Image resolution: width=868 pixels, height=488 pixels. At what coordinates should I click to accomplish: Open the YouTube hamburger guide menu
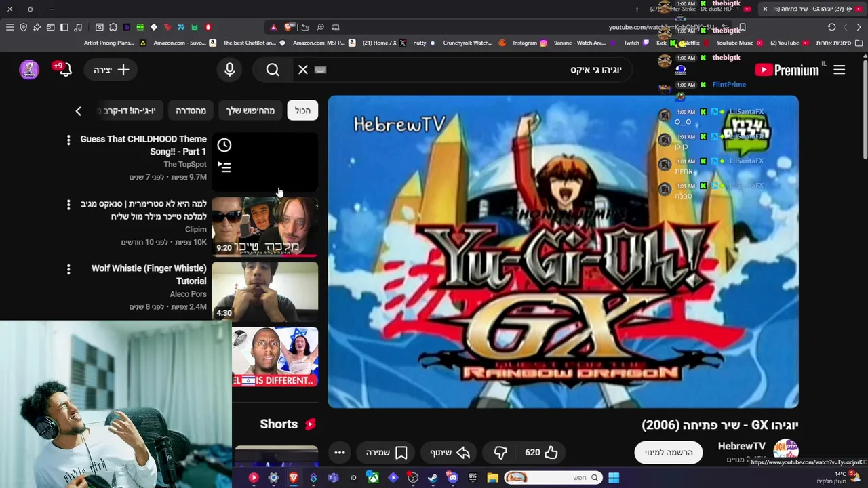840,70
